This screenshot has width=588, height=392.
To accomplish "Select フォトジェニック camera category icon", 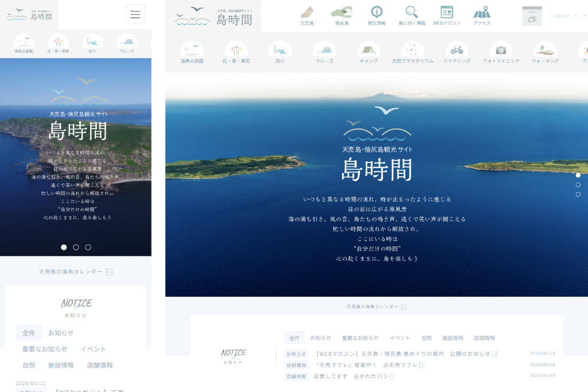I will coord(501,52).
